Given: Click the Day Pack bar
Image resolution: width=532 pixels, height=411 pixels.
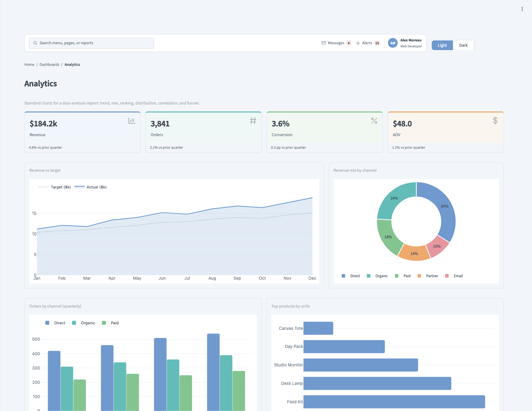Looking at the screenshot, I should click(x=344, y=347).
